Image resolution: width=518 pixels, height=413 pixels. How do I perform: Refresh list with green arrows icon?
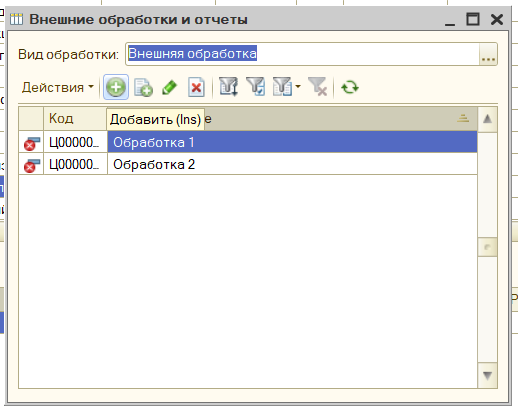(350, 87)
